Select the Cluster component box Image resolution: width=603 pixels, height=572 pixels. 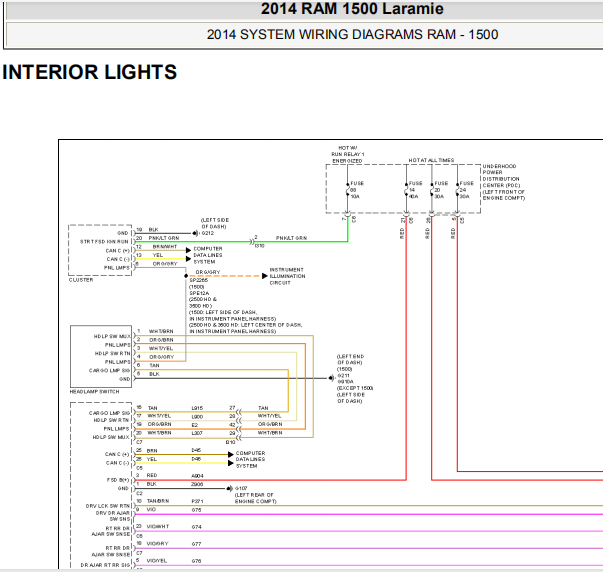point(100,250)
